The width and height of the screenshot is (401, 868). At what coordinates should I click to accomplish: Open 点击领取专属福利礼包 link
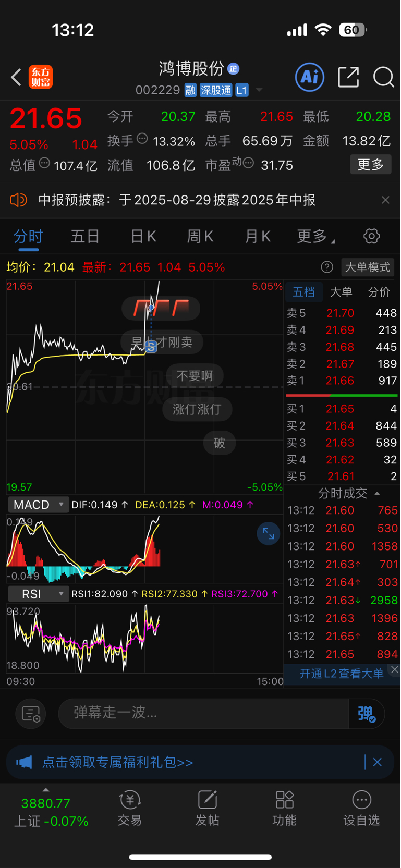(x=117, y=762)
